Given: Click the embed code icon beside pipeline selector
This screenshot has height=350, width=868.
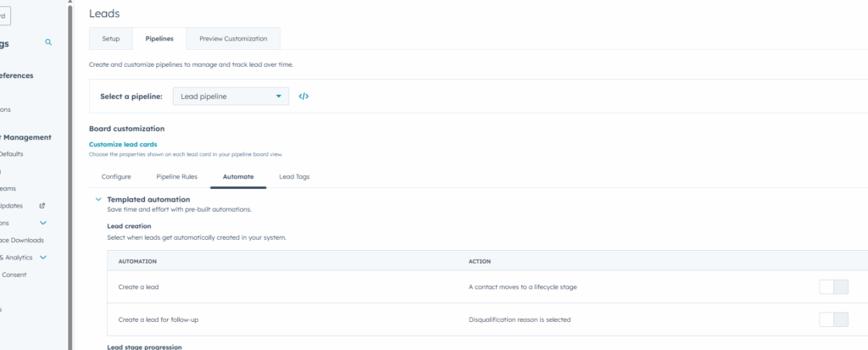Looking at the screenshot, I should pyautogui.click(x=304, y=97).
